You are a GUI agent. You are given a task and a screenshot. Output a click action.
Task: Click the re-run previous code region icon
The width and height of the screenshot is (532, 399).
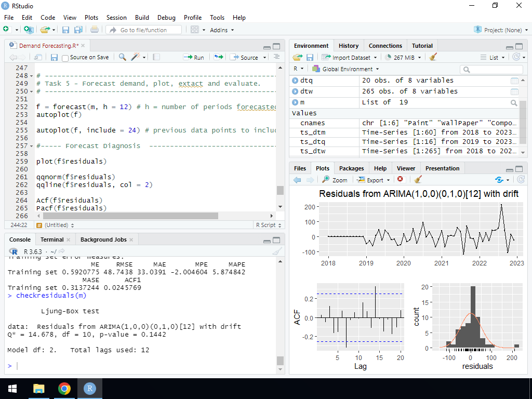pos(218,57)
